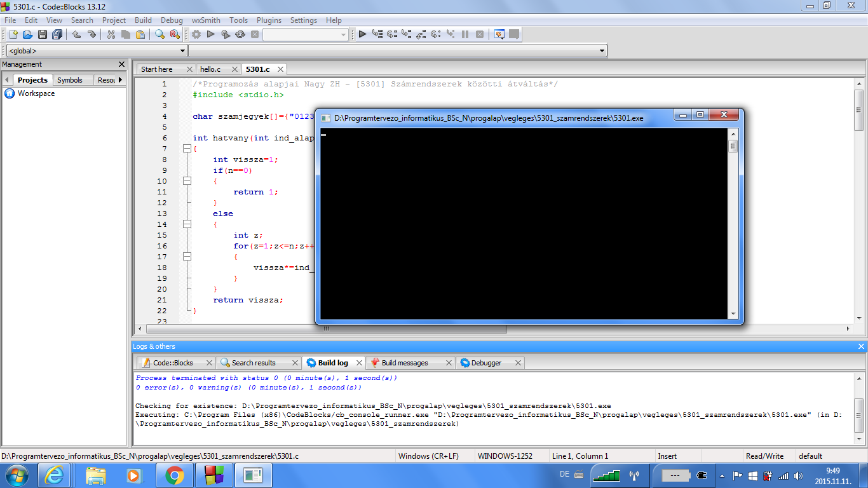Open the Debugging windows icon
Screen dimensions: 868x488
click(x=499, y=34)
